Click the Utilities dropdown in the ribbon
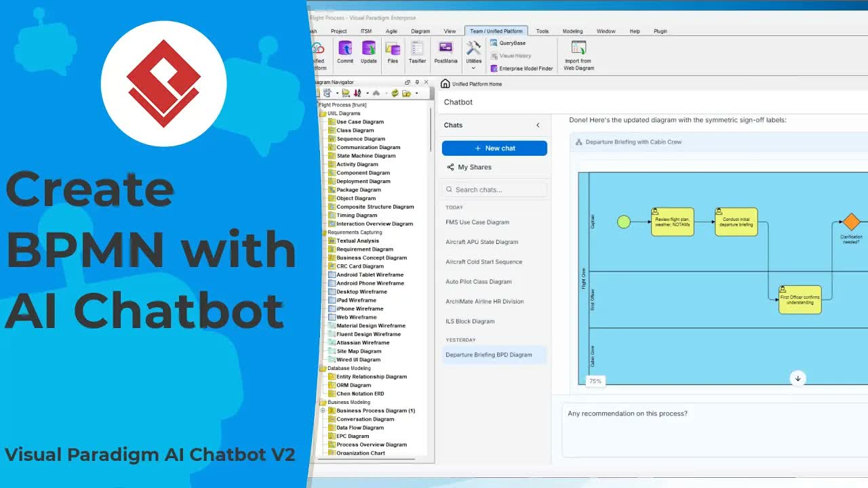The height and width of the screenshot is (488, 868). coord(473,56)
